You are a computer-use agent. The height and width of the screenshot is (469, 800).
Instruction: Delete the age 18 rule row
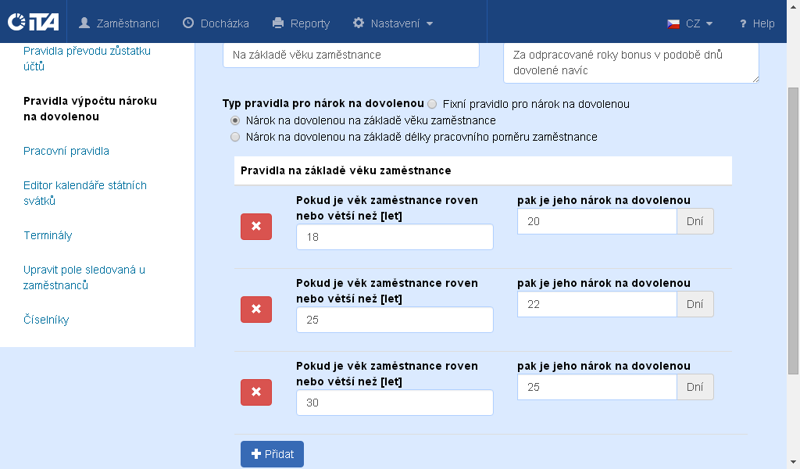point(256,227)
